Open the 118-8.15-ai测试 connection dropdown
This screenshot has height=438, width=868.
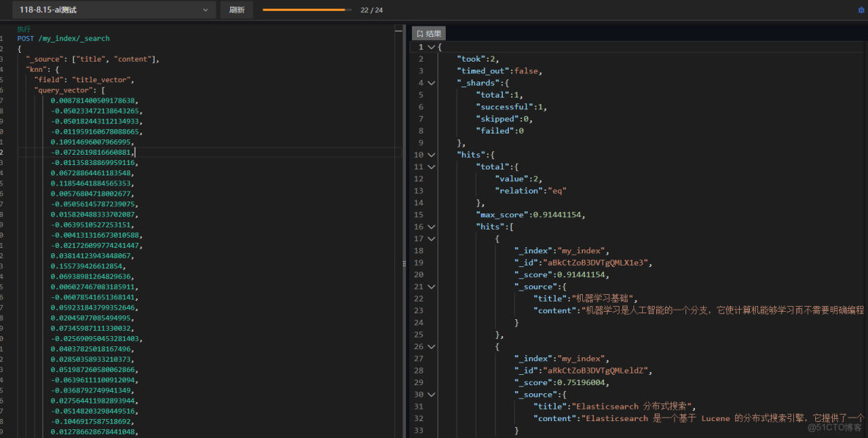110,10
